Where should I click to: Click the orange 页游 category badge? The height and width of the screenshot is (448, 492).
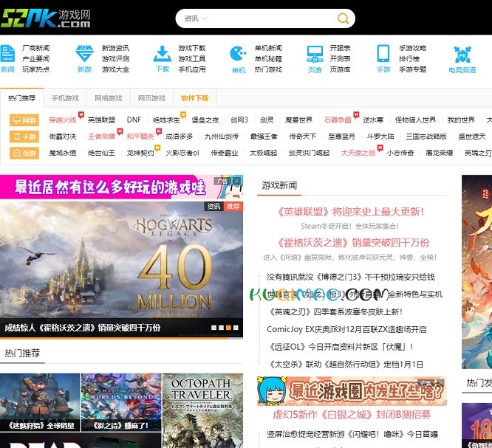pyautogui.click(x=24, y=154)
